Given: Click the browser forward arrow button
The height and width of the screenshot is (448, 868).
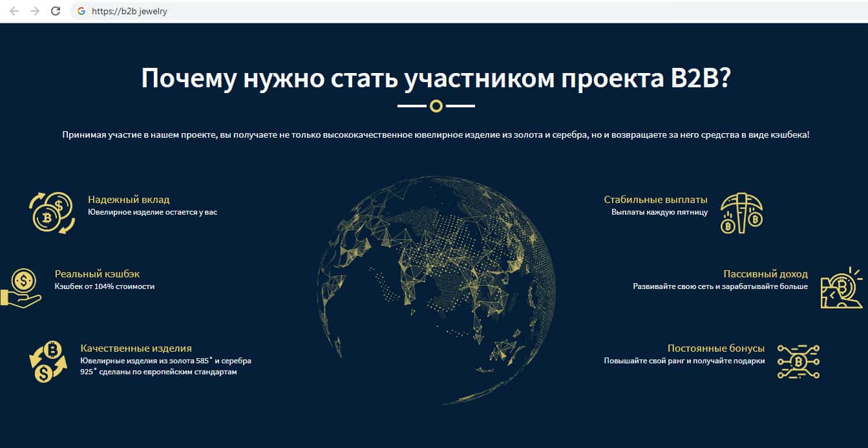Looking at the screenshot, I should [35, 11].
